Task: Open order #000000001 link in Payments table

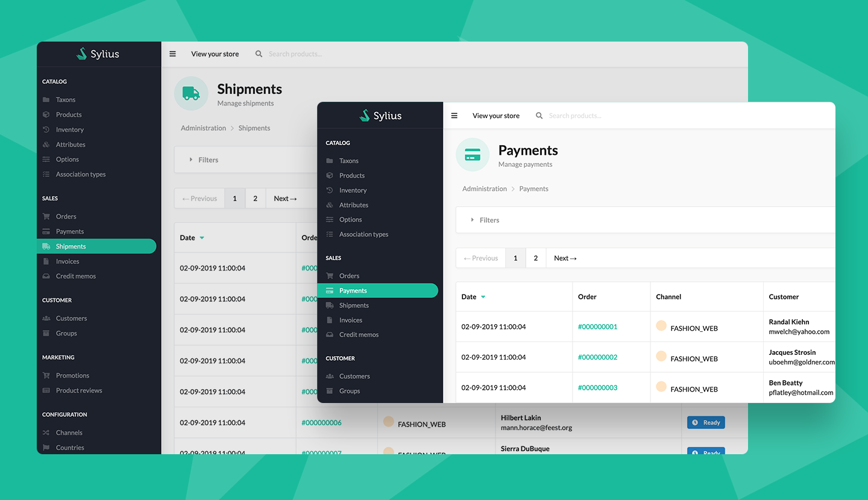Action: click(597, 327)
